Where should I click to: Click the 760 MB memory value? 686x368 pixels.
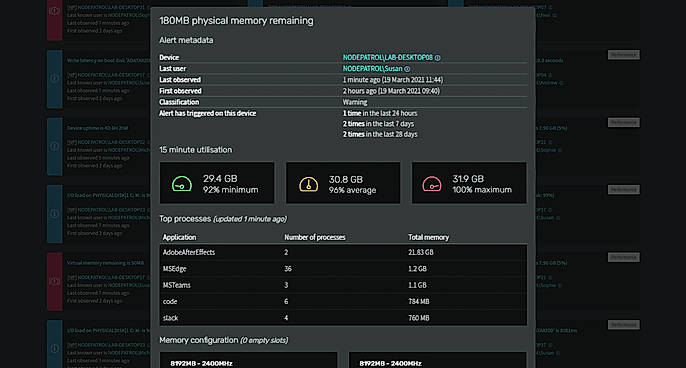pos(419,318)
